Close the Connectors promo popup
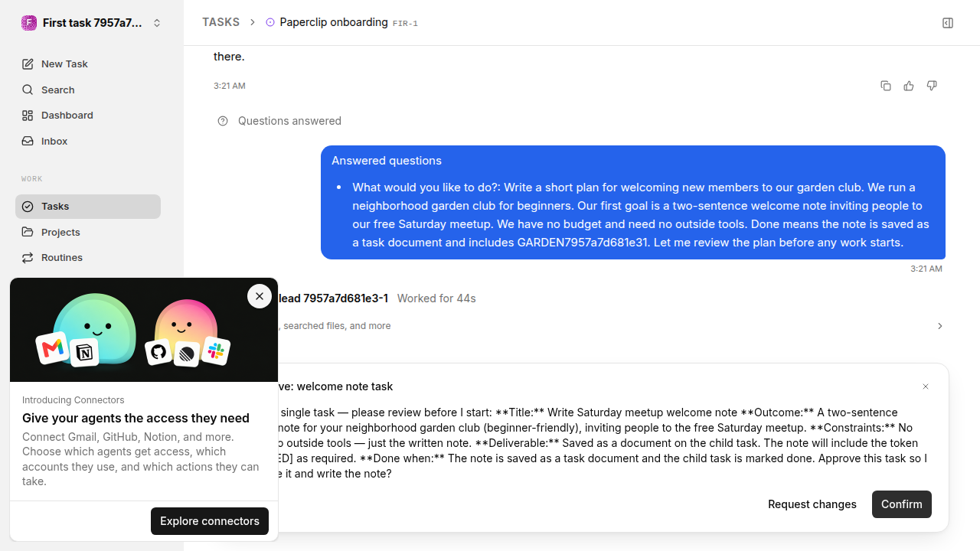The width and height of the screenshot is (980, 551). (x=260, y=296)
